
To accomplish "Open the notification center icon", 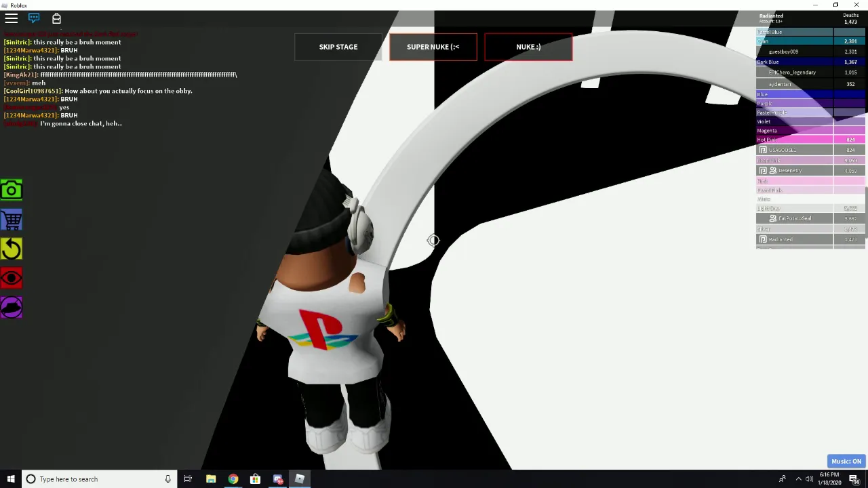I will (x=854, y=479).
